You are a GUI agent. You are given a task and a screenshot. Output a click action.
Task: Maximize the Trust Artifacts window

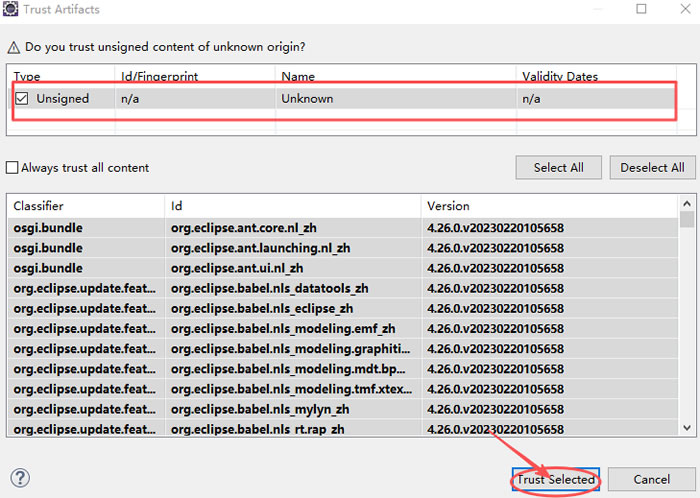642,10
